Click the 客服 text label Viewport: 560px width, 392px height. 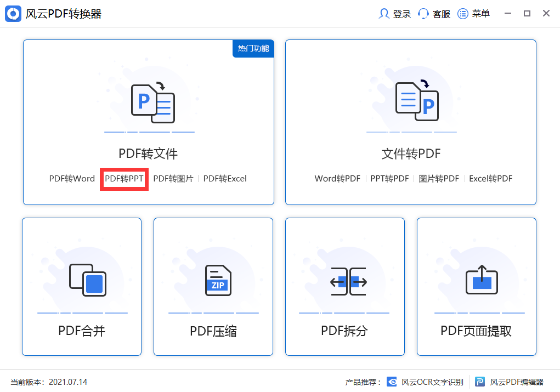tap(442, 14)
